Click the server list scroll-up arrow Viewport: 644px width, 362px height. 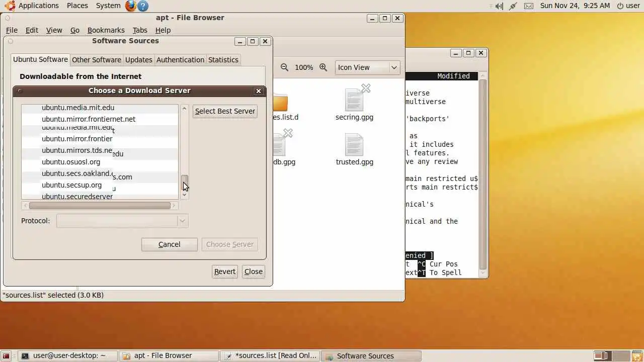[185, 109]
